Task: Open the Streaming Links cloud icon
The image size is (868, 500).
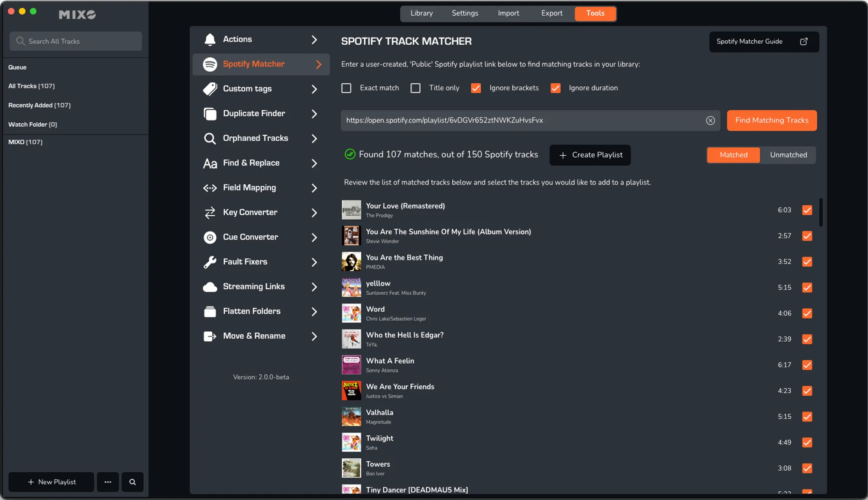Action: [210, 286]
